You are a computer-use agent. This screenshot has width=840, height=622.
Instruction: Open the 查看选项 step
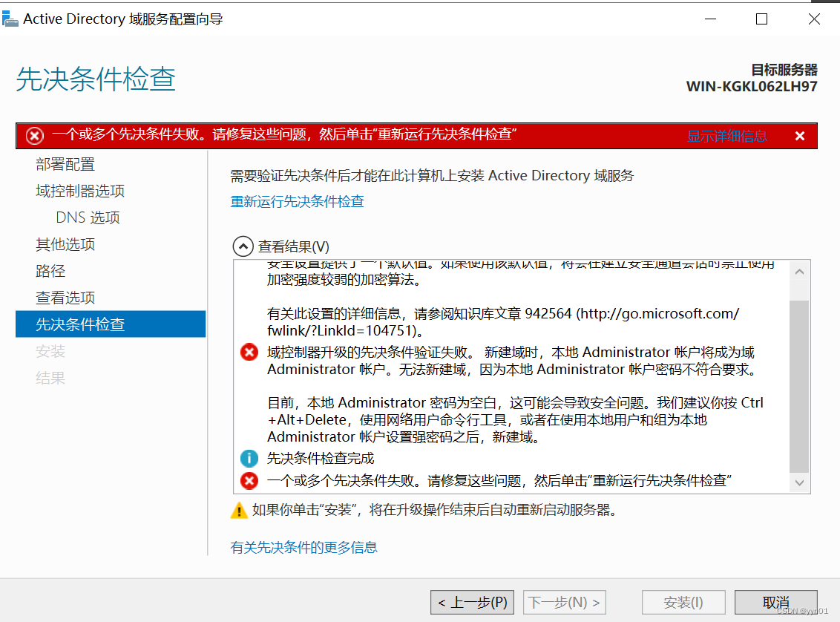point(65,298)
